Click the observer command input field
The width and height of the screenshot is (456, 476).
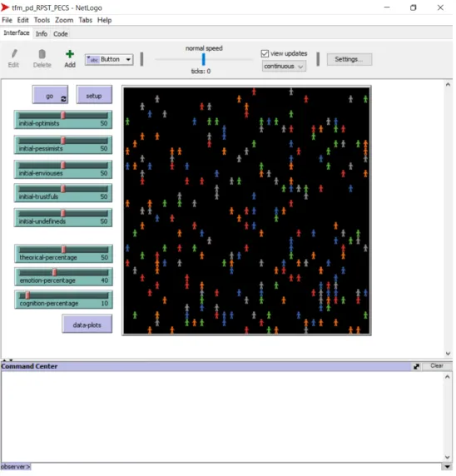[x=237, y=467]
